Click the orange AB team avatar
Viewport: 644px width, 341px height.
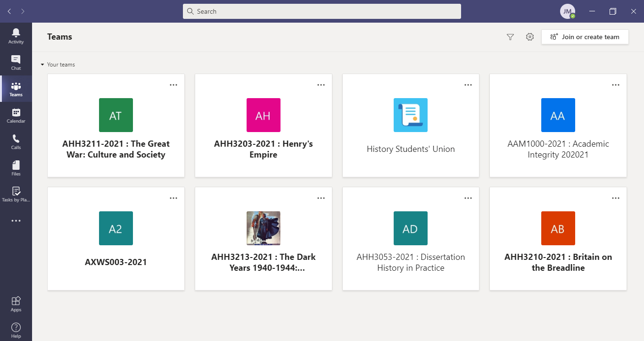[x=558, y=228]
